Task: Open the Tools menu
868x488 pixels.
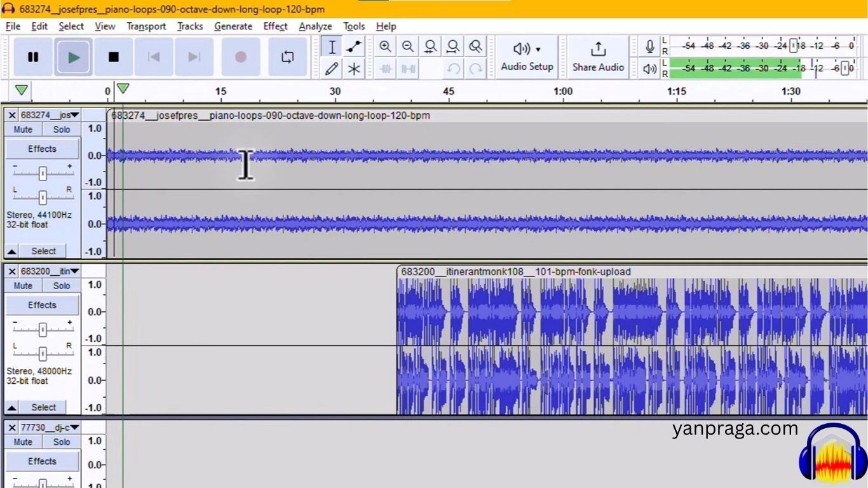Action: [354, 26]
